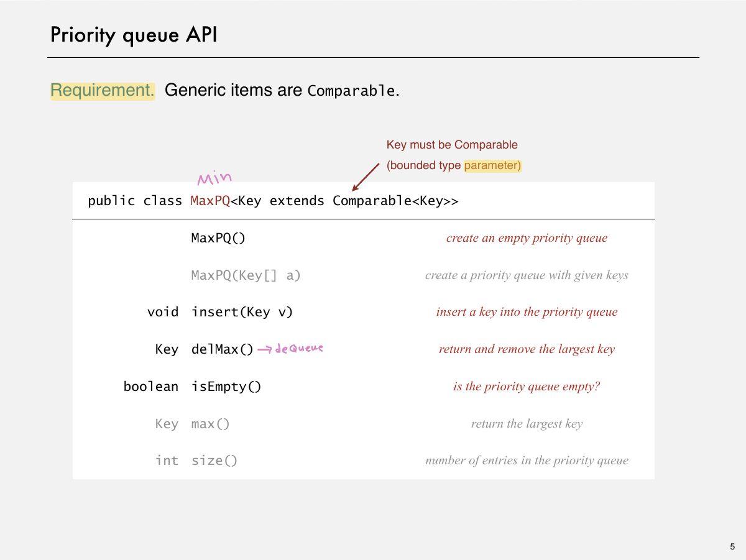Select the grayed 'size()' method

click(x=214, y=461)
